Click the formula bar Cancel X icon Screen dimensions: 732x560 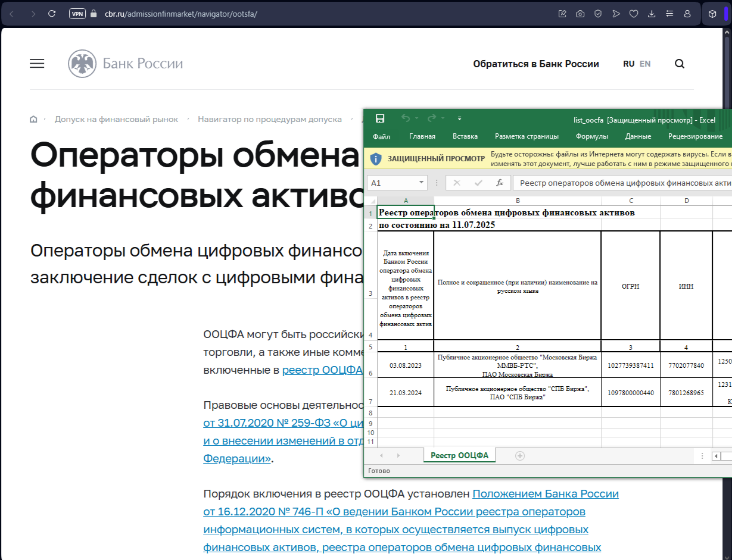[457, 183]
